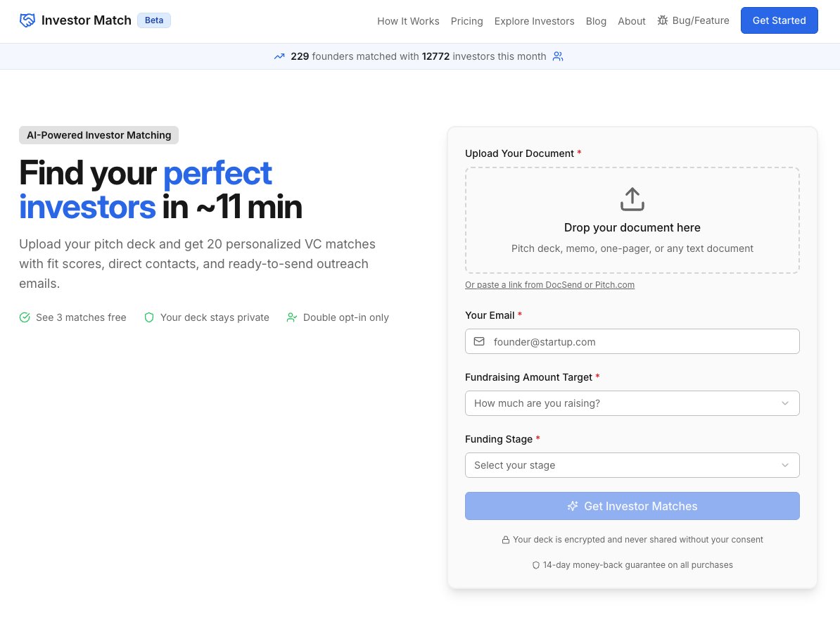The height and width of the screenshot is (627, 840).
Task: Open the Fundraising Amount Target dropdown
Action: (632, 403)
